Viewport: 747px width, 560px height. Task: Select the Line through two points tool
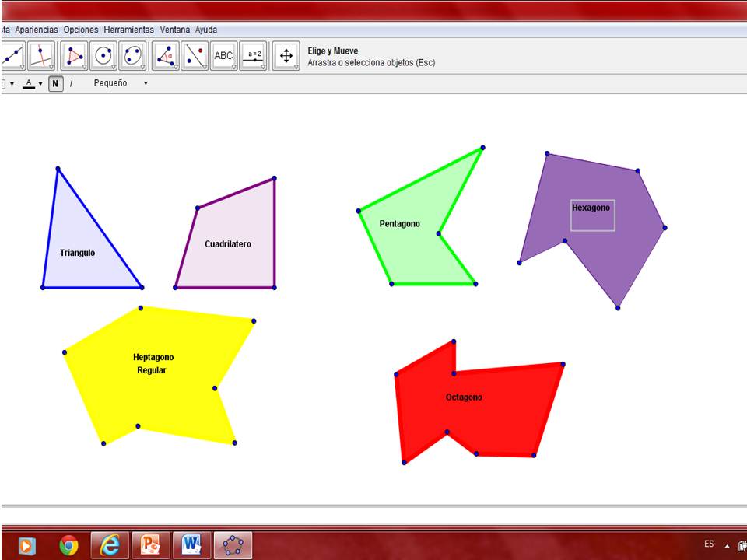point(12,56)
